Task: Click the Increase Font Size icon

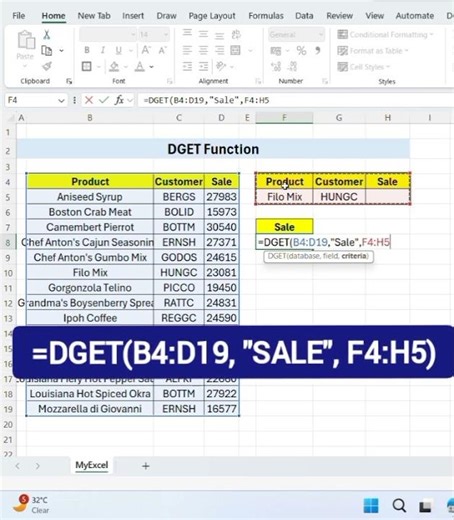Action: pos(146,50)
